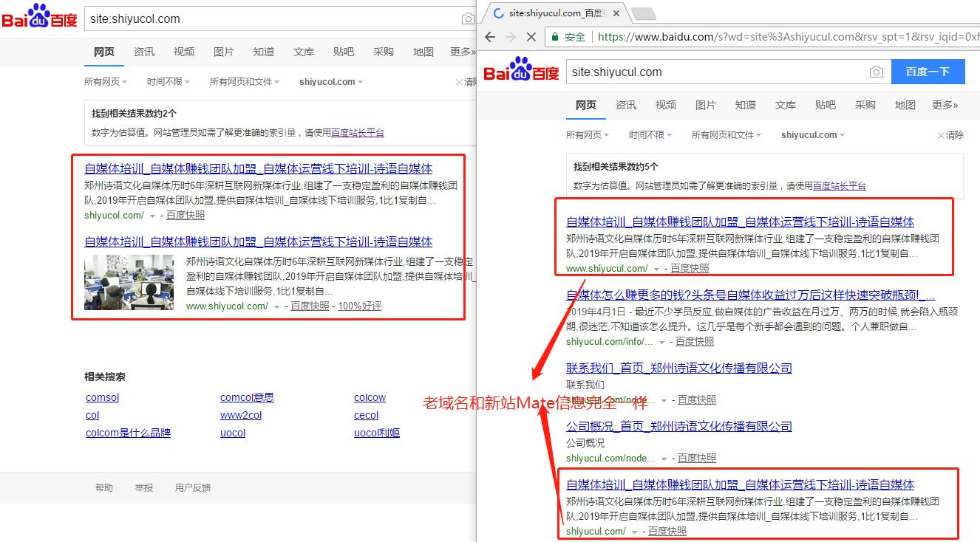Click the 用户反馈 footer link

point(193,488)
